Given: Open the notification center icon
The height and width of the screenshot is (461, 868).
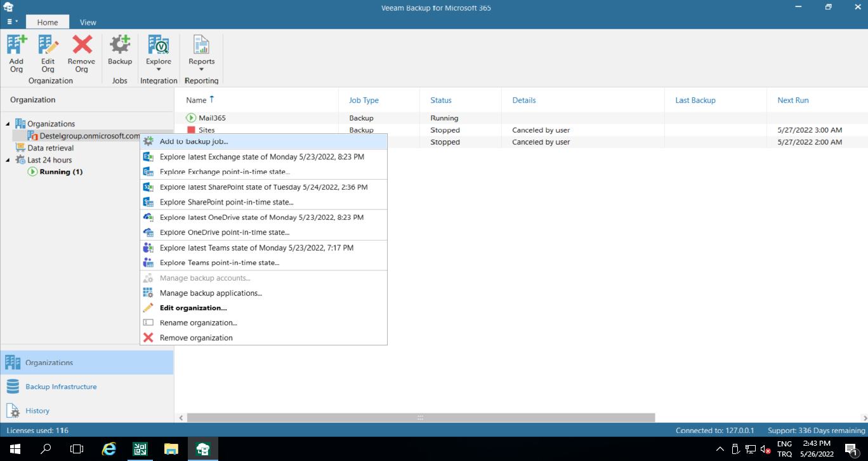Looking at the screenshot, I should (852, 449).
